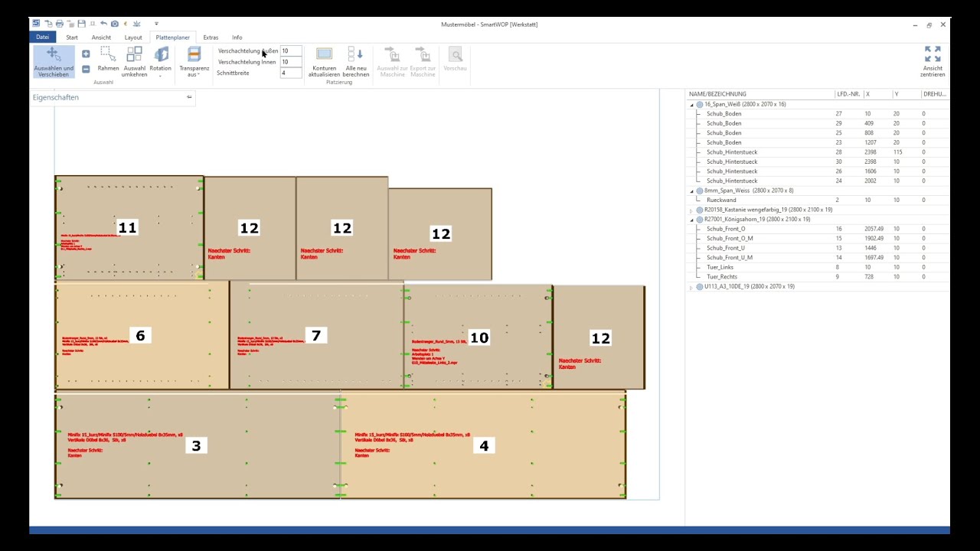
Task: Select the Tuer_Rechts row
Action: point(818,277)
